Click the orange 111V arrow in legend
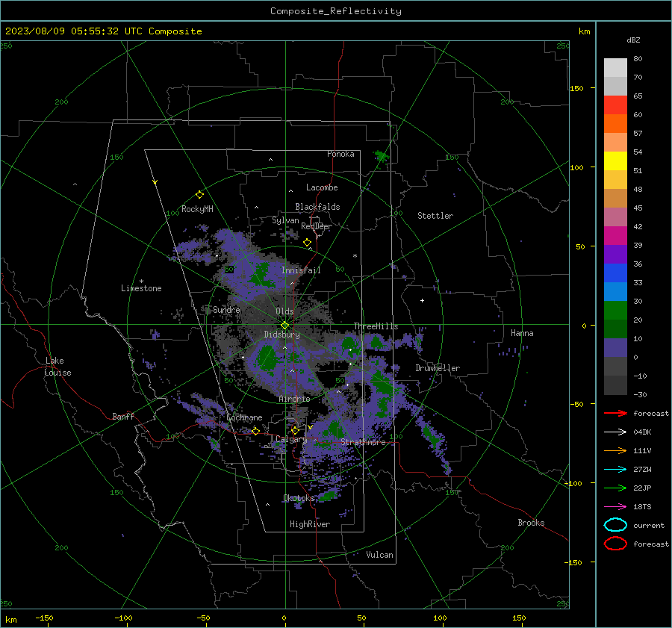This screenshot has height=628, width=672. click(x=615, y=450)
